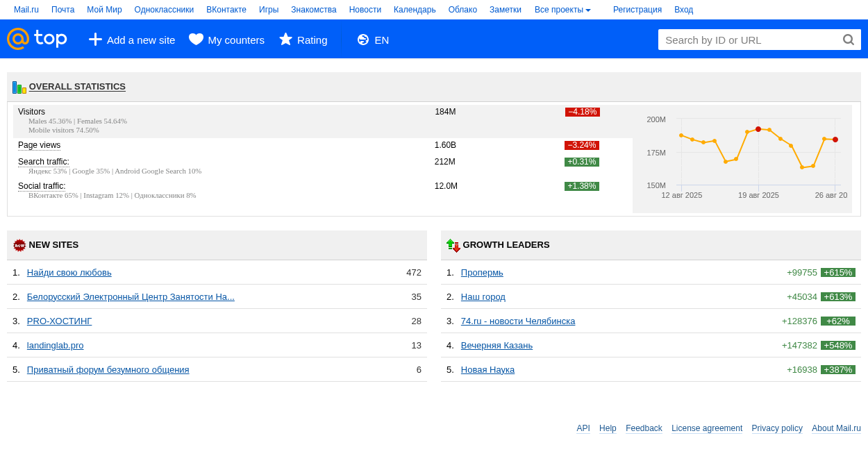
Task: Open the Feedback footer link
Action: pos(644,428)
